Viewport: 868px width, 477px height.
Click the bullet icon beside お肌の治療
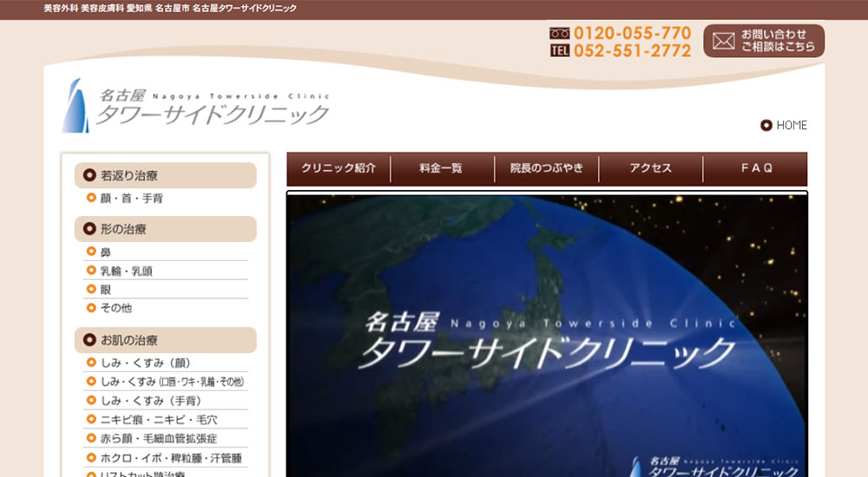pyautogui.click(x=89, y=340)
